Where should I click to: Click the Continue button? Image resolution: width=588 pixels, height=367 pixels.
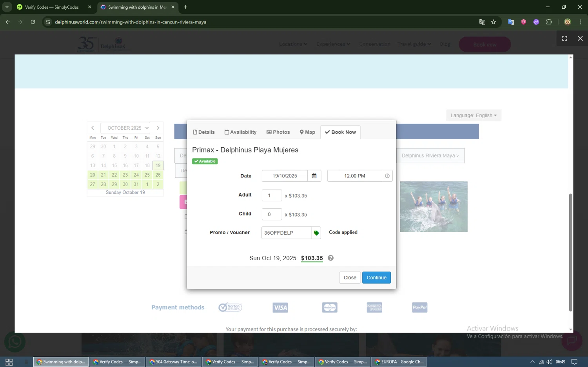tap(376, 278)
